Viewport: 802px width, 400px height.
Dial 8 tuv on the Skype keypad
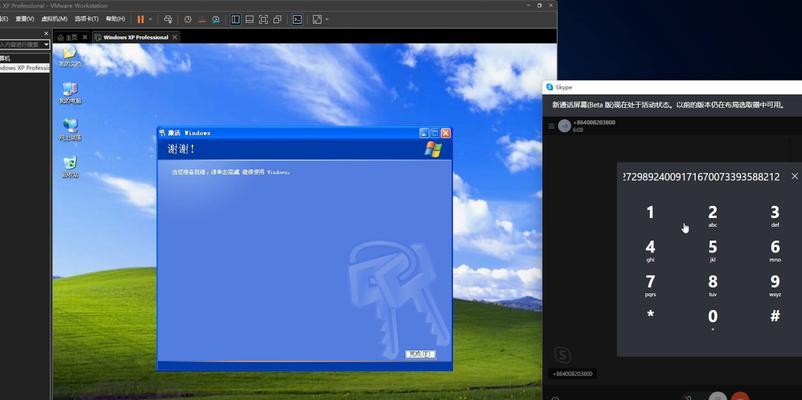click(x=712, y=285)
